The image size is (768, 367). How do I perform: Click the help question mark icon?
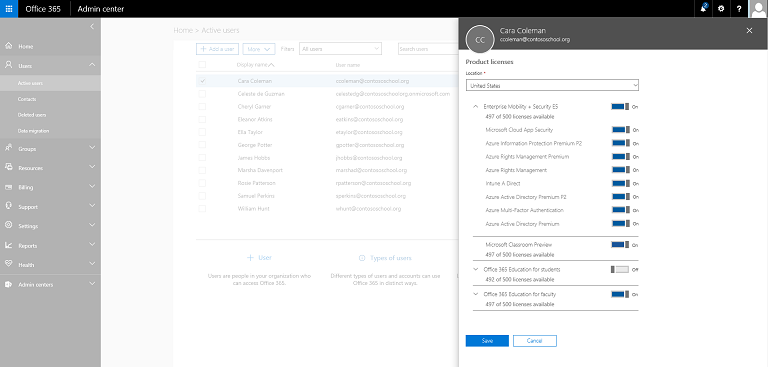click(739, 9)
